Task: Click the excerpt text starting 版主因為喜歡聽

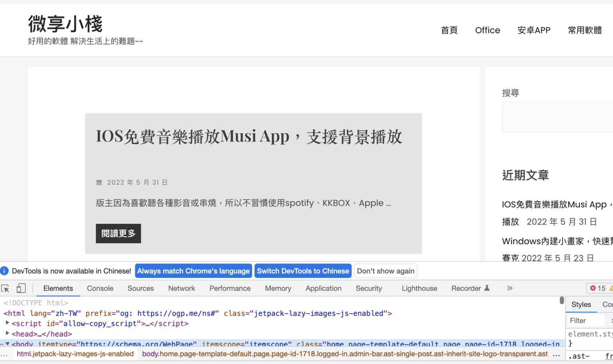Action: click(243, 203)
